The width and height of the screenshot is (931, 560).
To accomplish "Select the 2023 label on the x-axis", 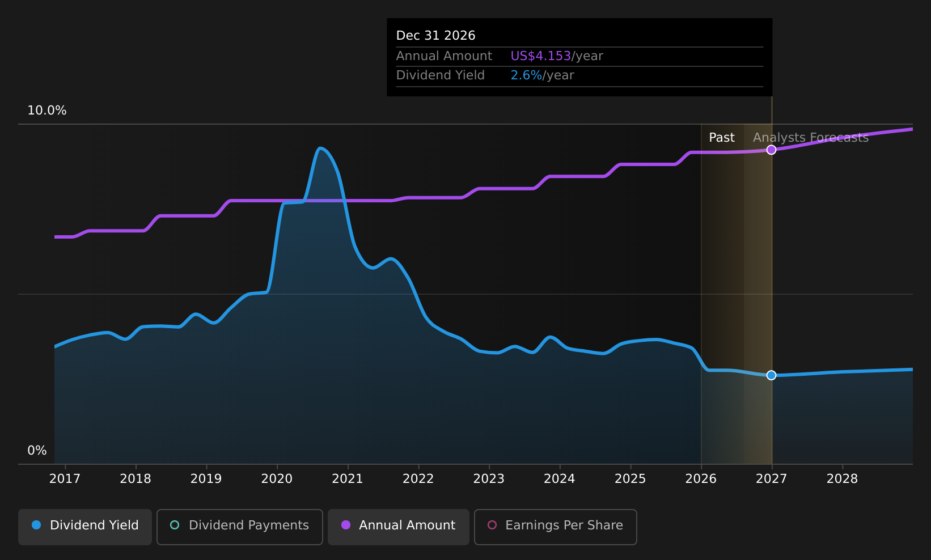I will [489, 479].
